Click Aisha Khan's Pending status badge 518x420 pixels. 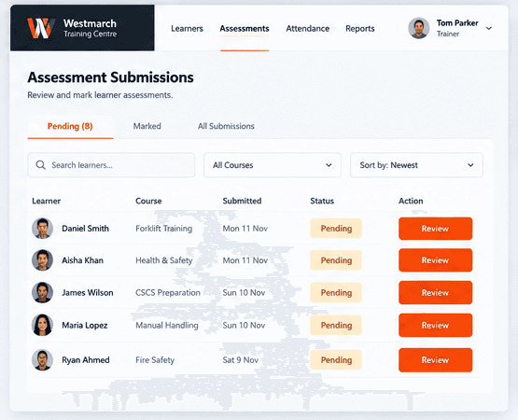pos(336,260)
